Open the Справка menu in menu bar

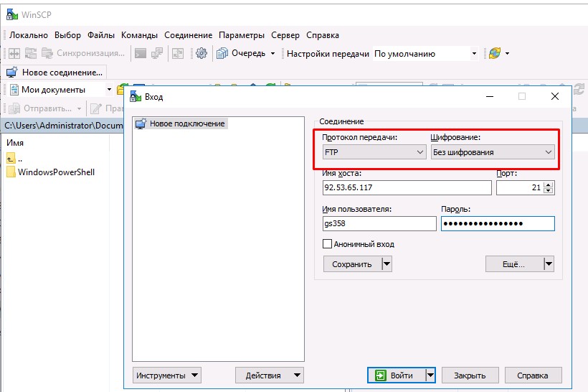[x=323, y=35]
